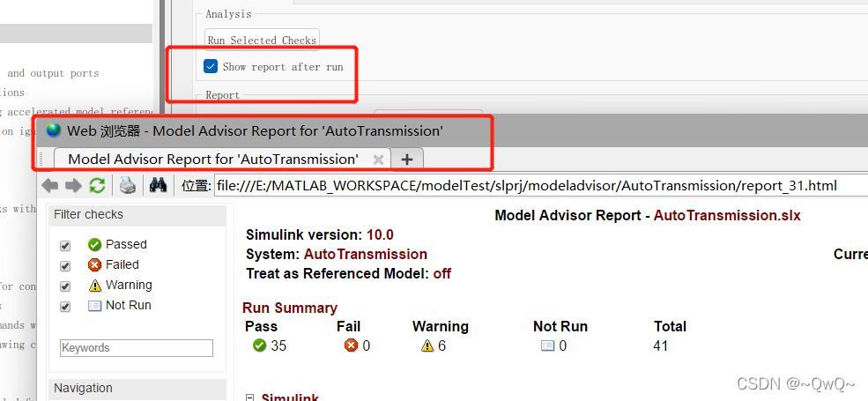The image size is (868, 401).
Task: Click the Not Run list icon in filters
Action: pos(94,305)
